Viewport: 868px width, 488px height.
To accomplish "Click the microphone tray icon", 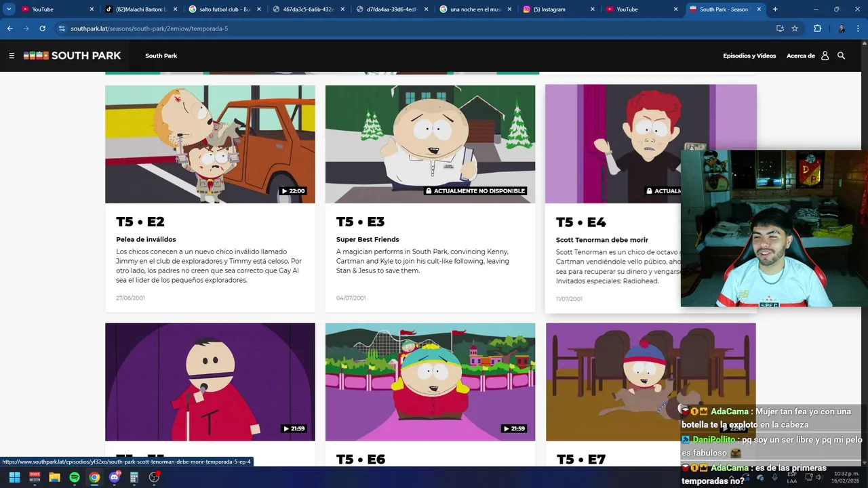I will click(774, 477).
